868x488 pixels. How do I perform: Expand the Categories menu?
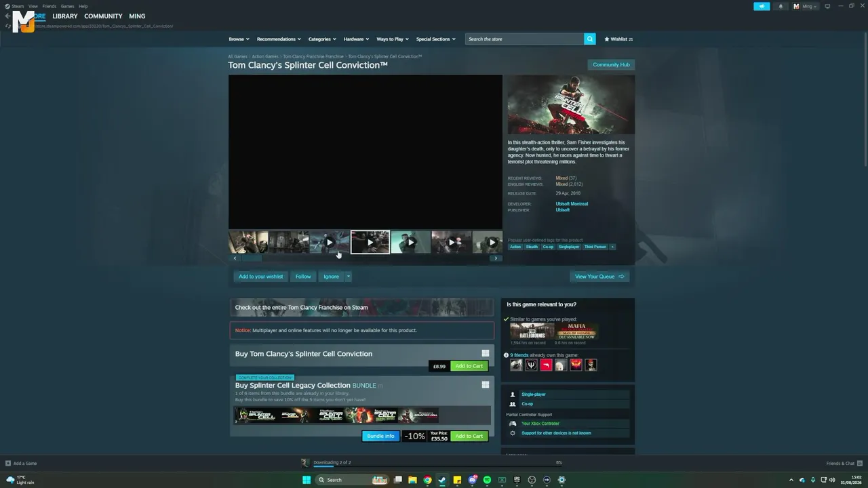click(x=322, y=39)
